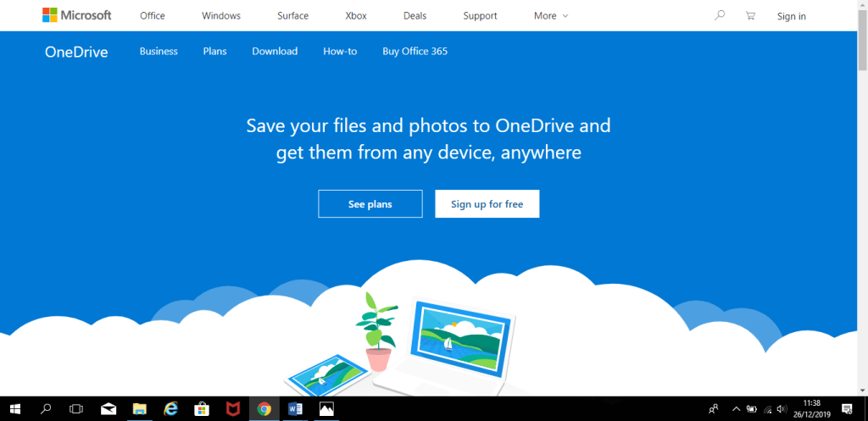Go to the Download page
The height and width of the screenshot is (421, 868).
pos(275,52)
